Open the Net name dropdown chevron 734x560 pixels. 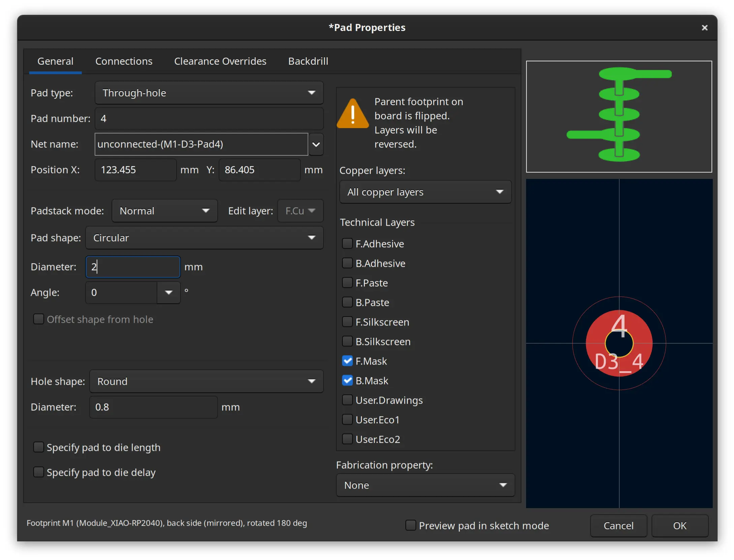pos(316,144)
